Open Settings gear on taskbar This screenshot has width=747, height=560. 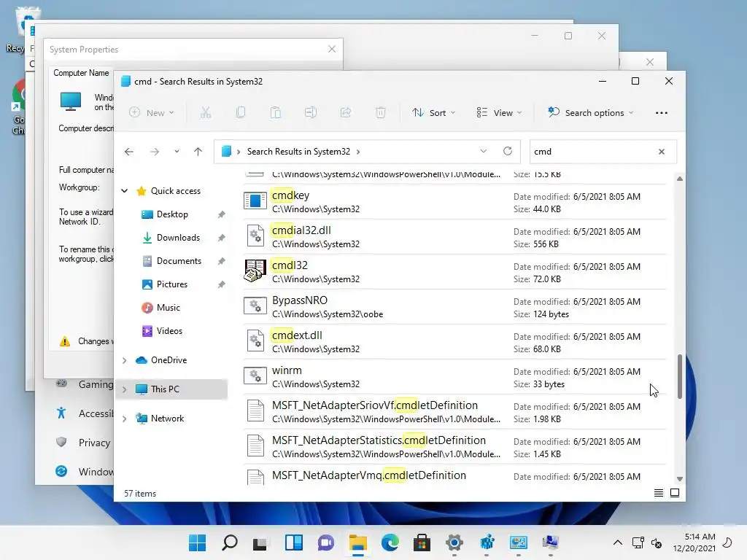[454, 542]
